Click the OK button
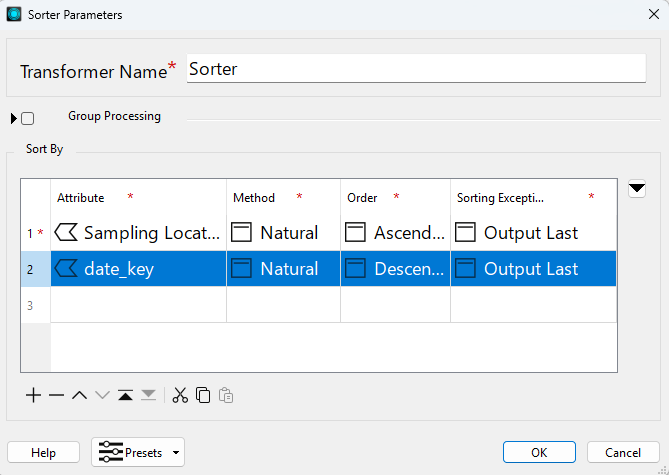Viewport: 669px width, 475px height. tap(539, 452)
